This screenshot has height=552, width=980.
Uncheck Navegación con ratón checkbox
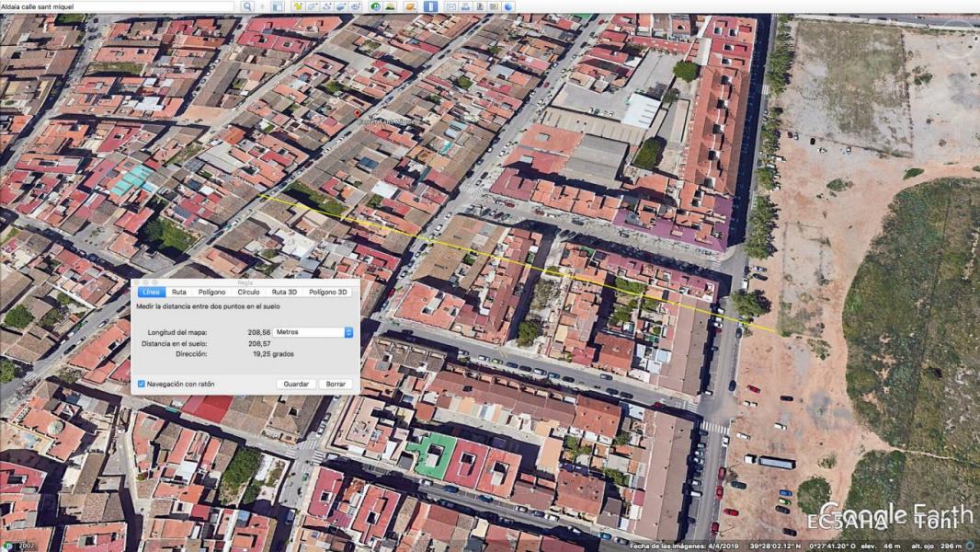coord(142,384)
